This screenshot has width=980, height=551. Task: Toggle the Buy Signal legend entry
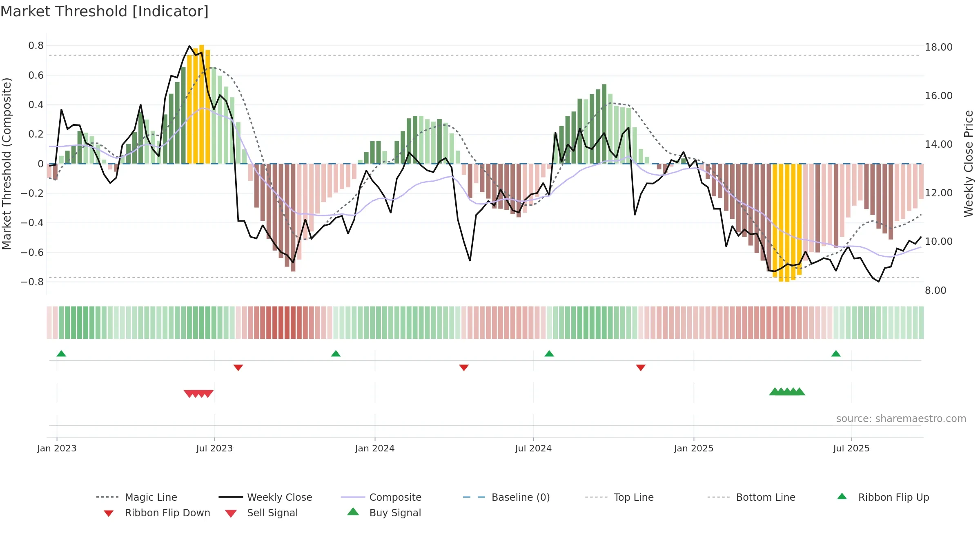(384, 513)
